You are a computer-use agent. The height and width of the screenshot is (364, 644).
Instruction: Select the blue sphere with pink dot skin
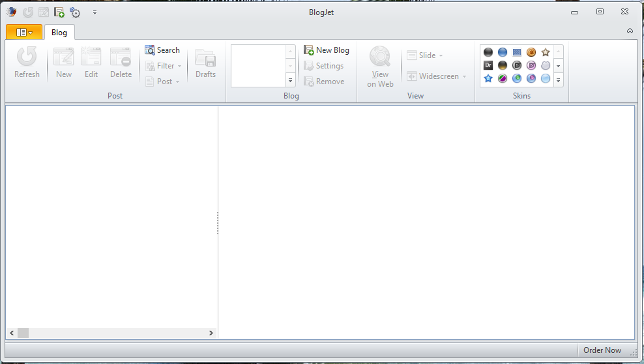point(531,78)
